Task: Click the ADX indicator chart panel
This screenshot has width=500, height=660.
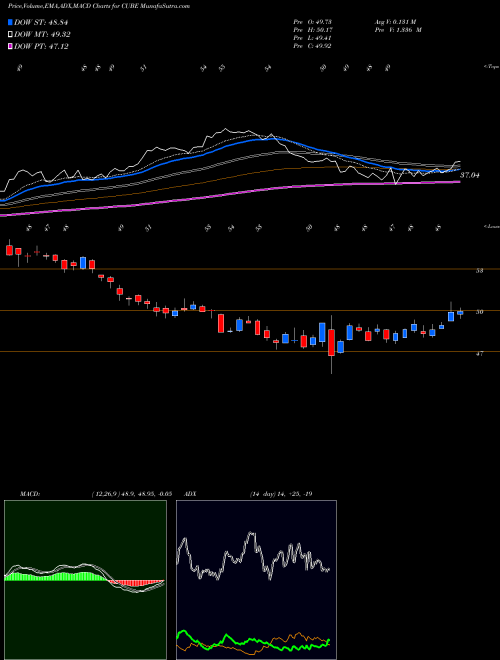Action: pos(256,580)
